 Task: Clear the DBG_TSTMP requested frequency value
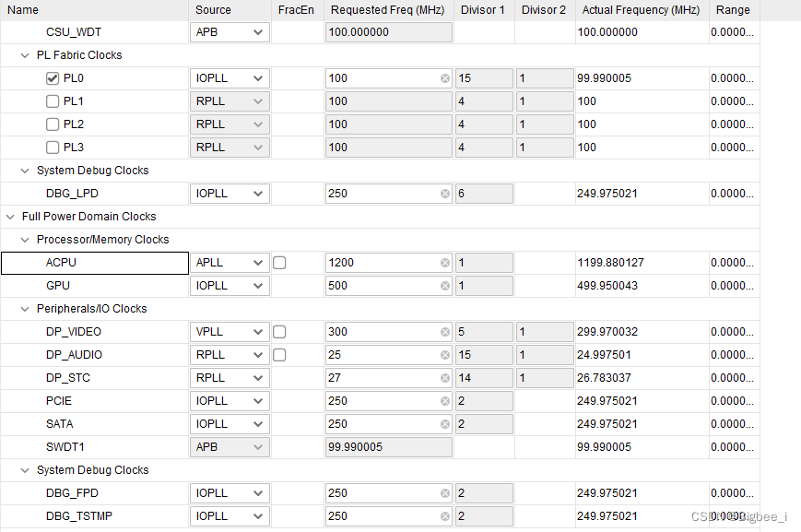point(445,515)
